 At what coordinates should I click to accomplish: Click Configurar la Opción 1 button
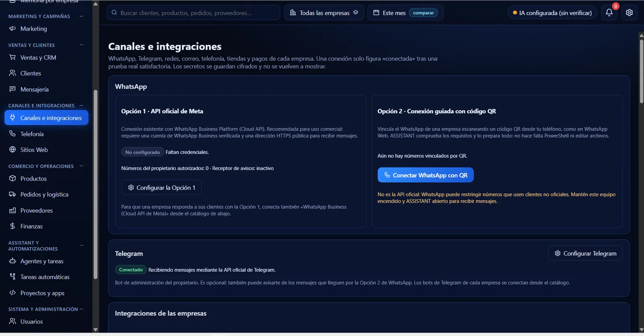[161, 187]
